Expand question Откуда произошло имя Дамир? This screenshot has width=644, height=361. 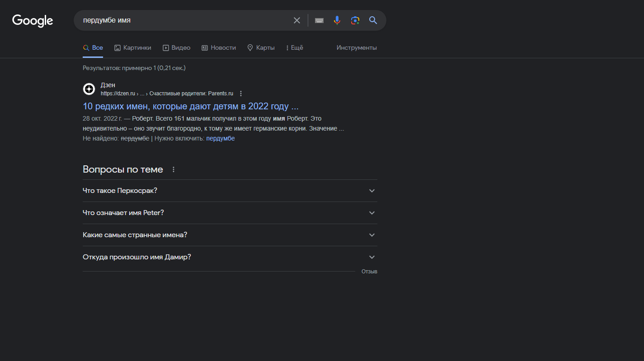230,257
